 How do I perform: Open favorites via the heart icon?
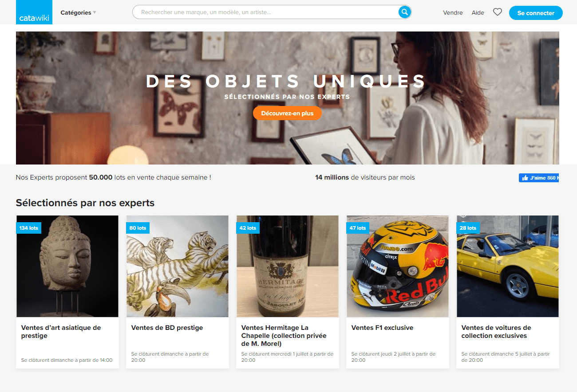[498, 12]
